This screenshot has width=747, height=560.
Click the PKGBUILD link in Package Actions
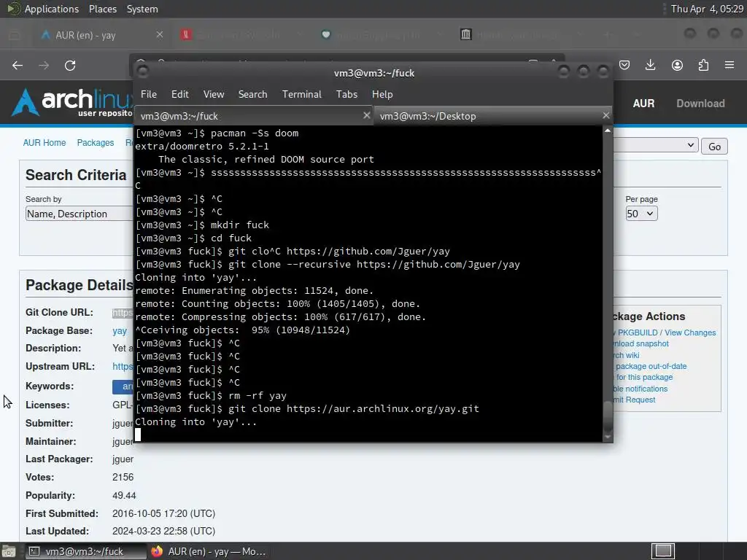[x=638, y=332]
